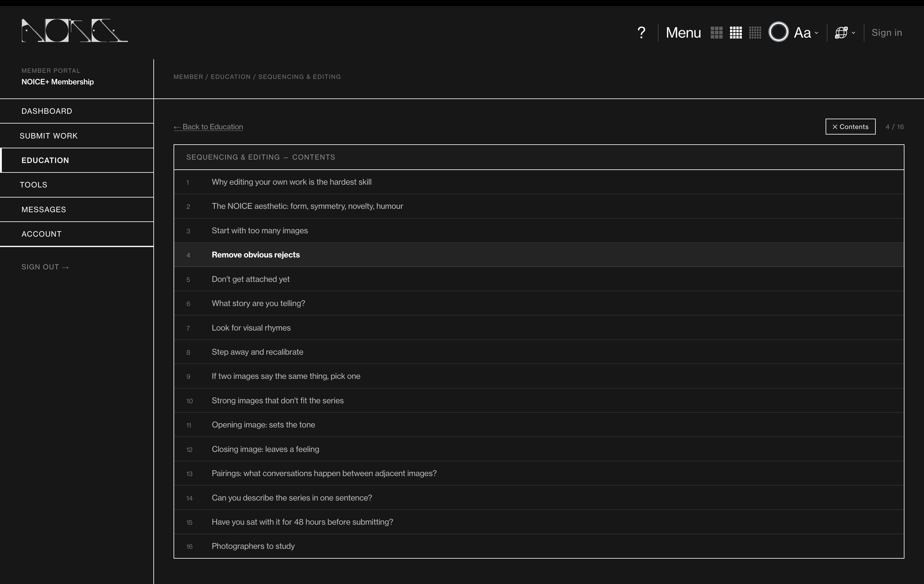Open 'Photographers to study'
This screenshot has height=584, width=924.
(x=539, y=546)
